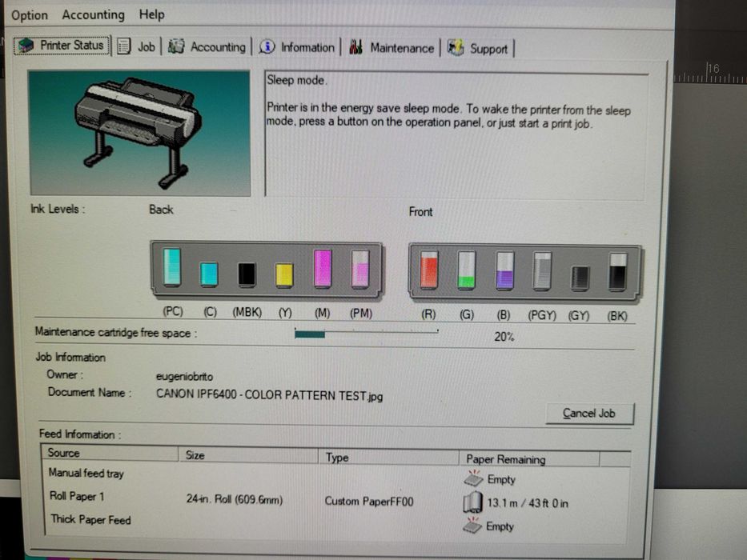
Task: Select the B blue ink tank
Action: pyautogui.click(x=504, y=271)
